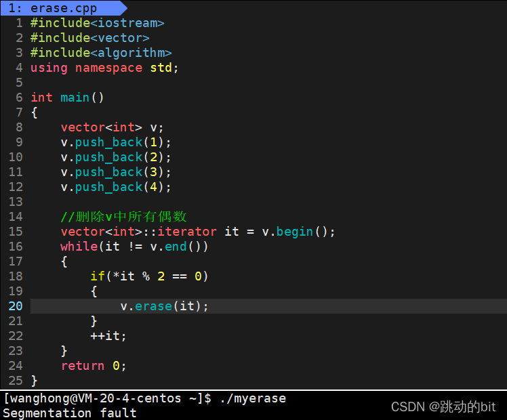Click closing brace on line 21
Image resolution: width=507 pixels, height=420 pixels.
pos(94,322)
